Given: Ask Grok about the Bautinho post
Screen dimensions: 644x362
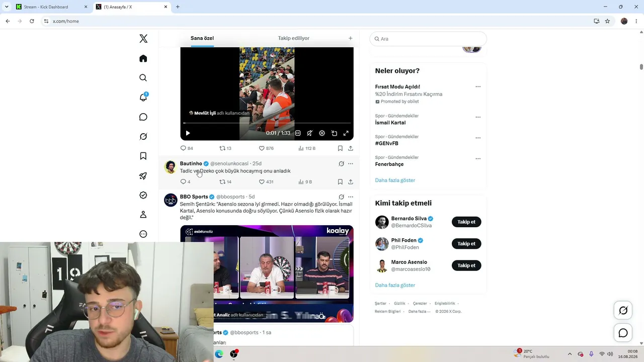Looking at the screenshot, I should pos(341,164).
